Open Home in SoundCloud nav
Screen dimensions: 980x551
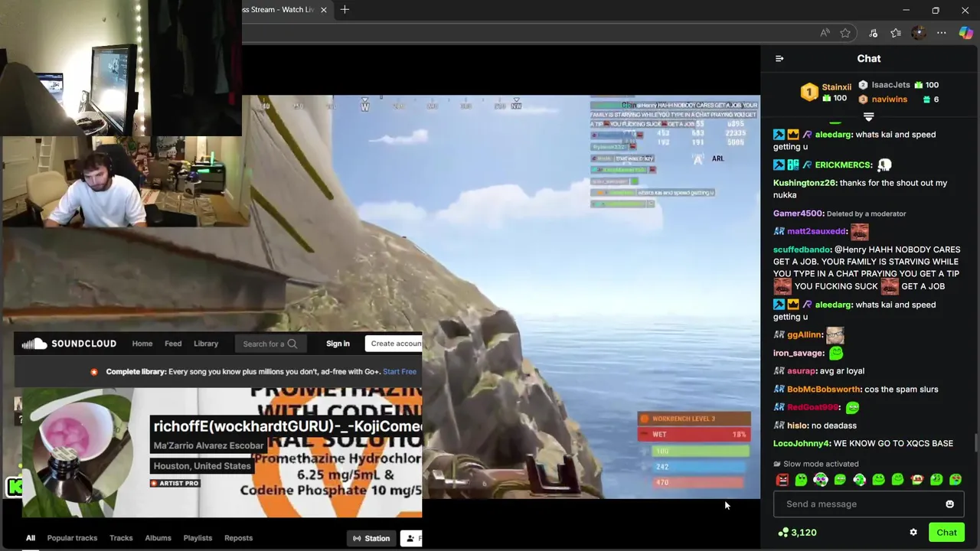coord(142,344)
